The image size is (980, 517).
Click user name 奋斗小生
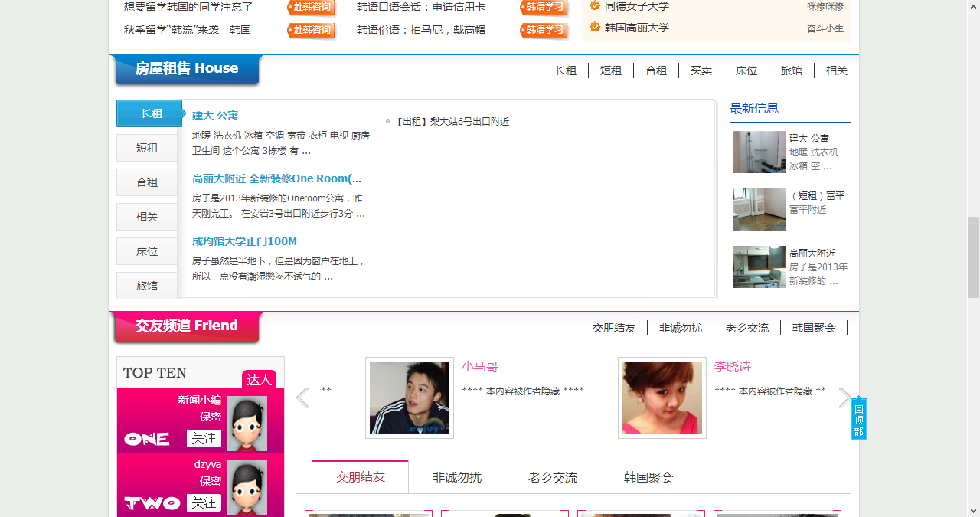coord(825,28)
